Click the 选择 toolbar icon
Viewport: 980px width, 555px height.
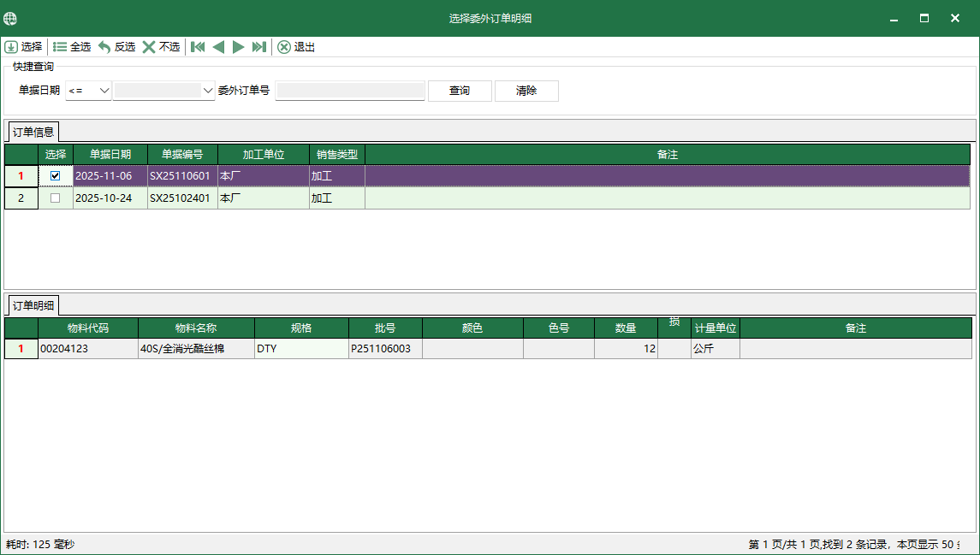[x=11, y=47]
